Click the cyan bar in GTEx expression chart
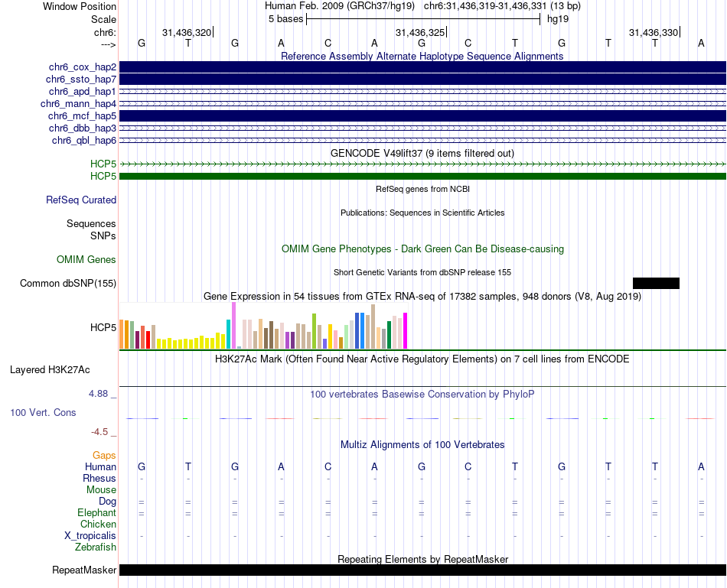This screenshot has width=727, height=588. click(228, 334)
